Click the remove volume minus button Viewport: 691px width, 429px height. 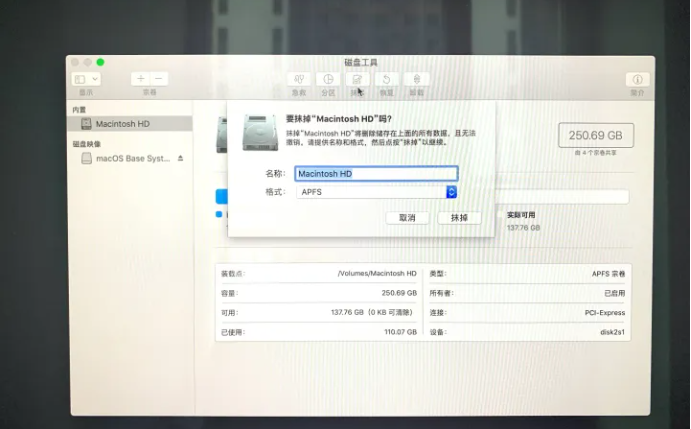click(159, 79)
